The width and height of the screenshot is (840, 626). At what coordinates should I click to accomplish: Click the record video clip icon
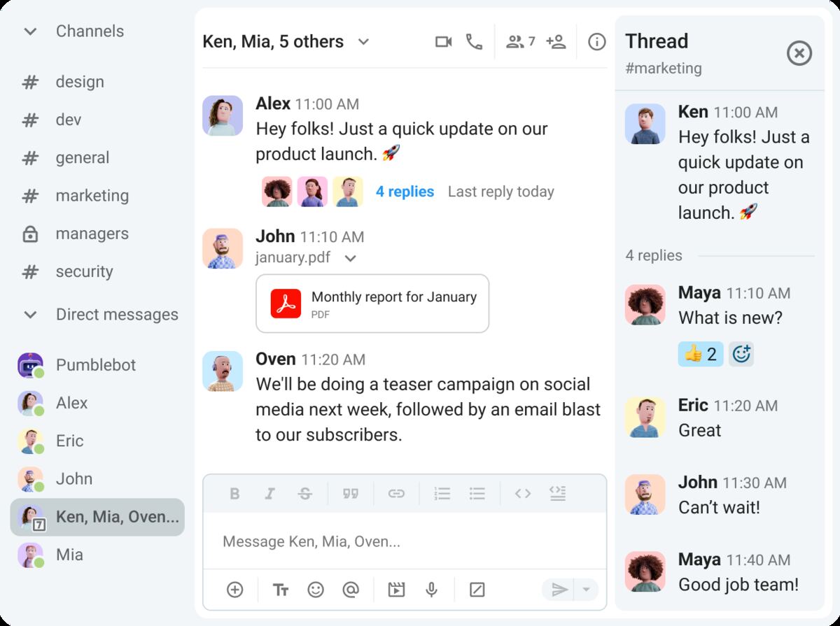(396, 590)
